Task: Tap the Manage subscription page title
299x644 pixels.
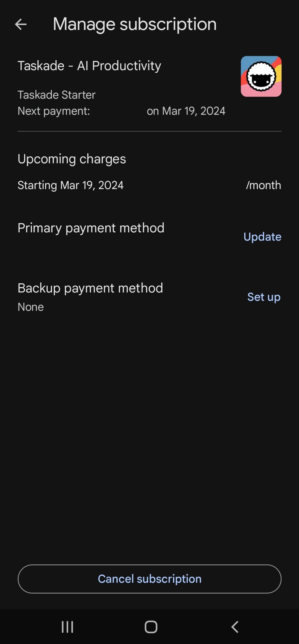Action: [x=135, y=24]
